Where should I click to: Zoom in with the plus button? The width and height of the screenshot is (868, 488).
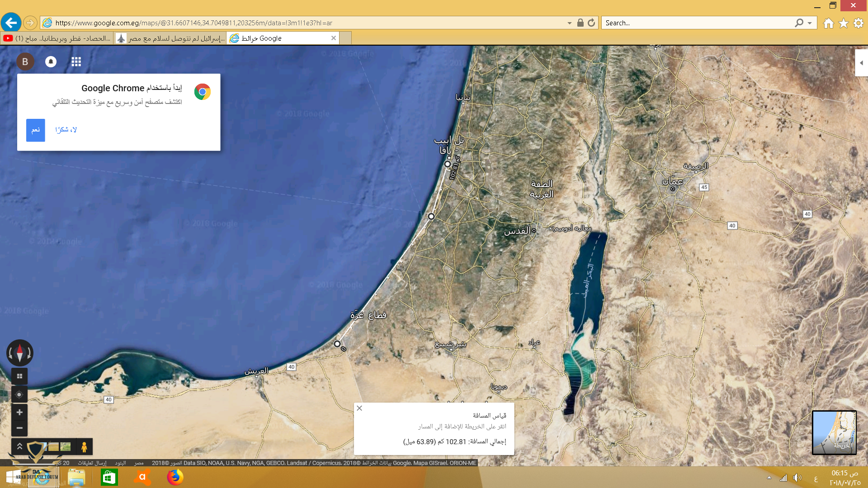coord(19,412)
